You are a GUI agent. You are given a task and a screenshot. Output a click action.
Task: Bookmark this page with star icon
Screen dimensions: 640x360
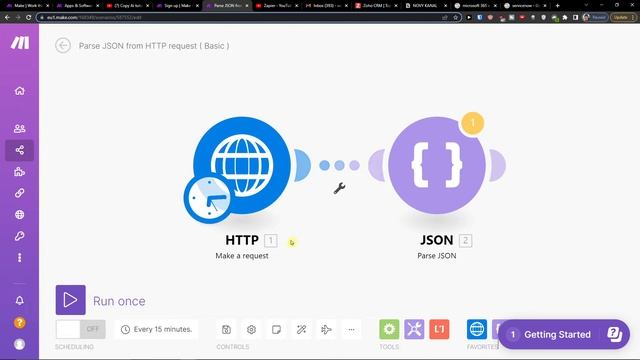pyautogui.click(x=456, y=18)
